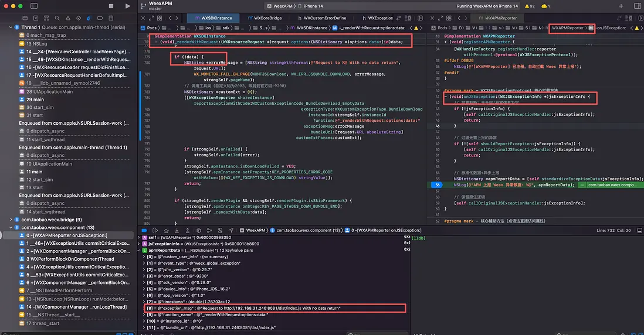Expand jsExceptionInfo variable row

tap(138, 244)
